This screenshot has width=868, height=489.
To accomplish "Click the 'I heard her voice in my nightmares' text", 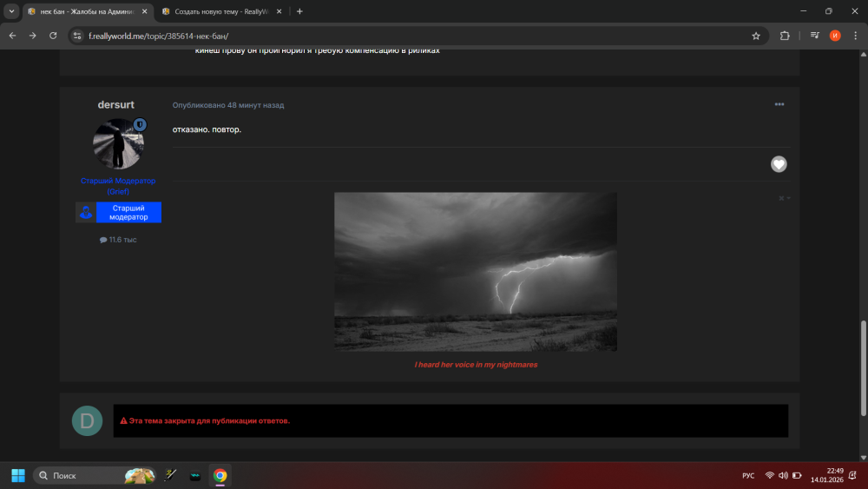I will [476, 365].
